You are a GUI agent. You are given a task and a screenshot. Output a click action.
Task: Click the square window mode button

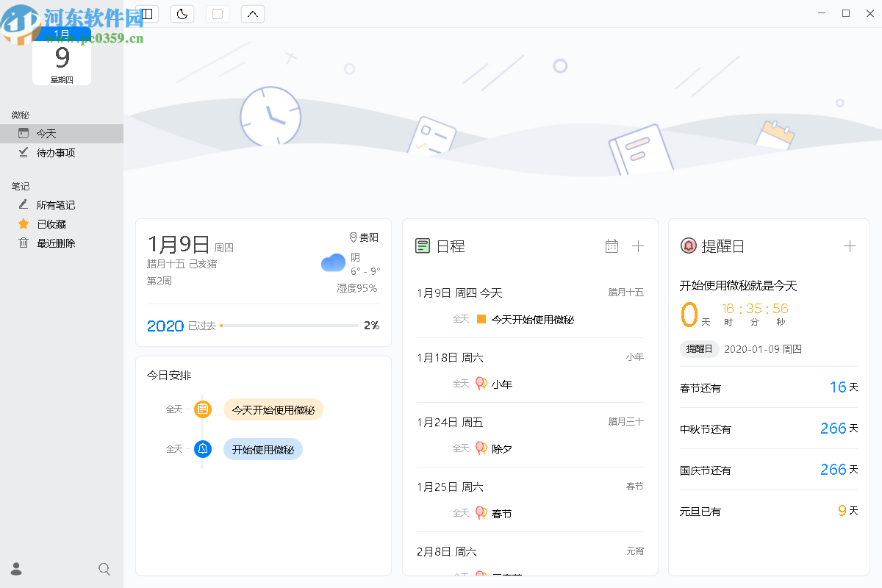pos(217,14)
